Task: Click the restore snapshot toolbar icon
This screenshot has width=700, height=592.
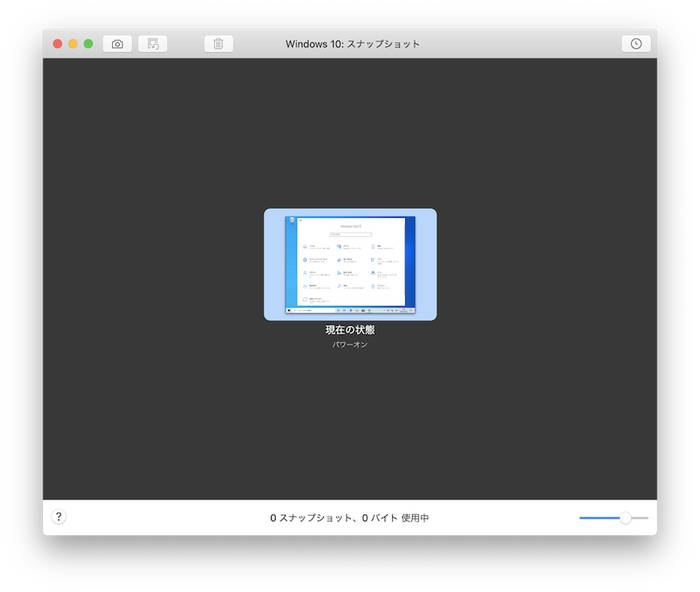Action: click(153, 44)
